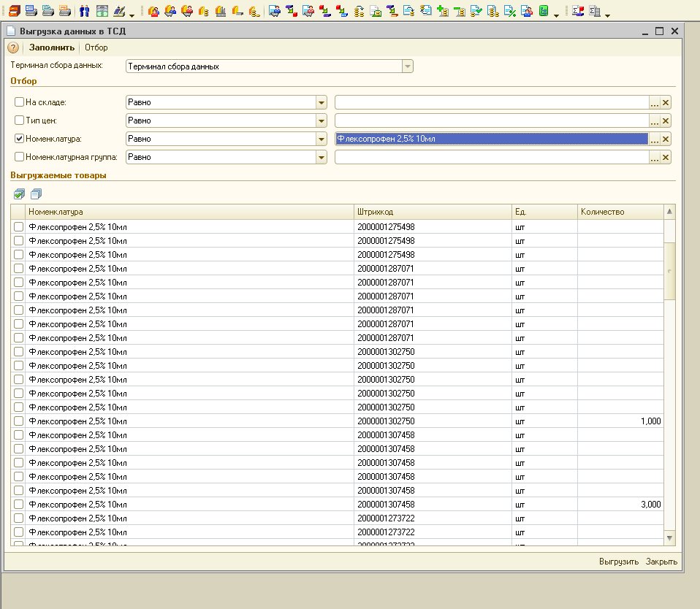Clear the Номенклатура filter value with X
The width and height of the screenshot is (700, 609).
tap(666, 139)
